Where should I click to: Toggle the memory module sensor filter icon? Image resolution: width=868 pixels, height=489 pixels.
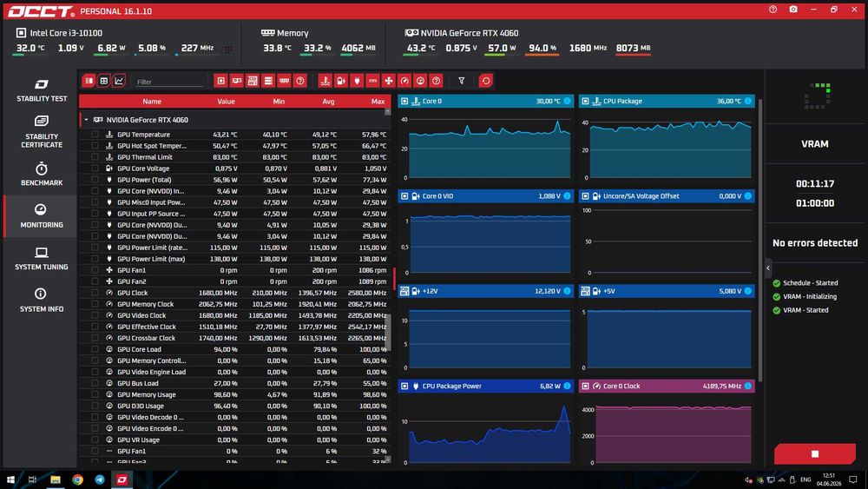point(284,81)
